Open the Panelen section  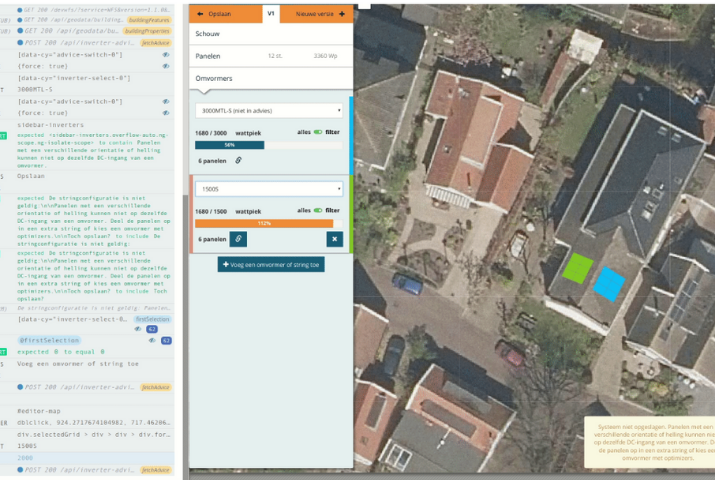tap(269, 56)
